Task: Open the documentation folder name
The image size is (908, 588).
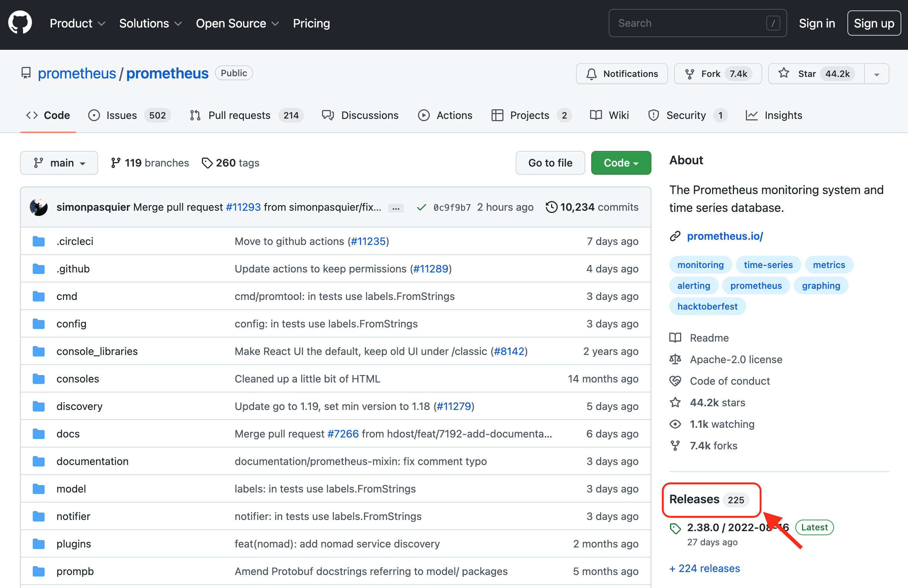Action: point(92,461)
